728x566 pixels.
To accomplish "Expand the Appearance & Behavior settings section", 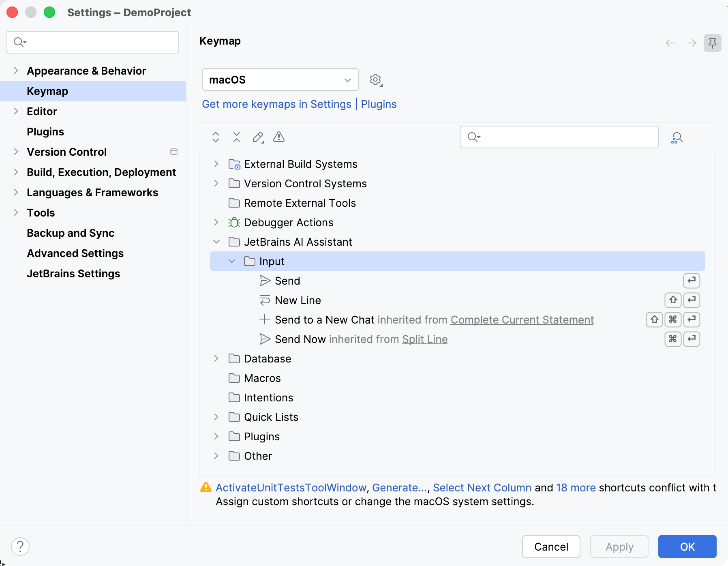I will pos(16,71).
